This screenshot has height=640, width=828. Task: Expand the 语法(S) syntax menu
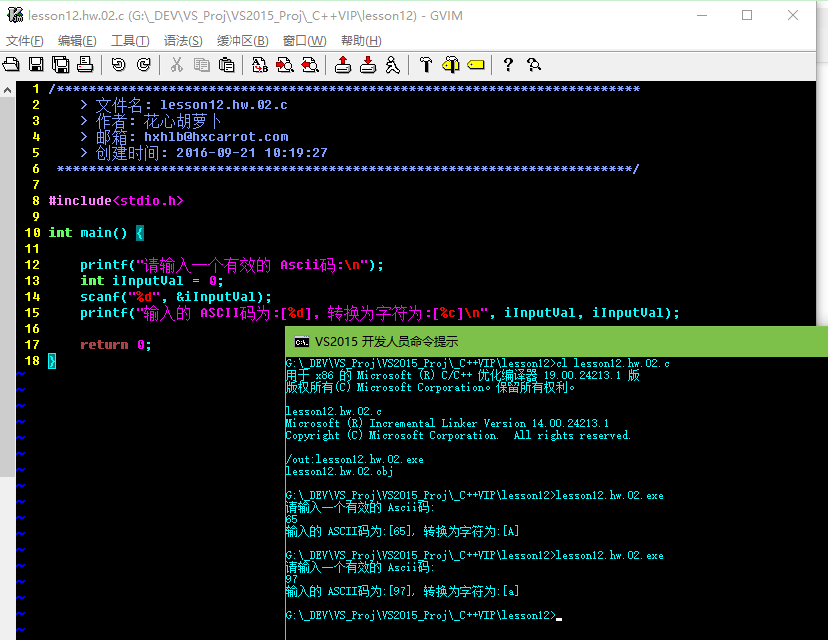[183, 41]
